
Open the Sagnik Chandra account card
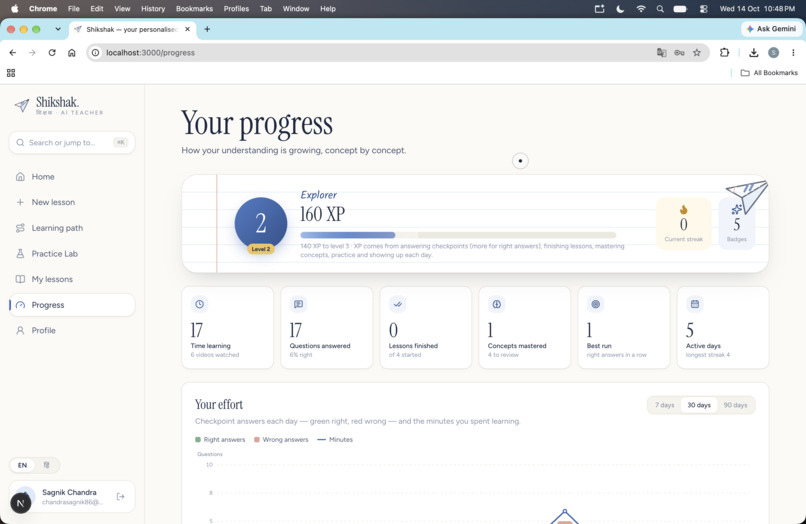click(72, 497)
